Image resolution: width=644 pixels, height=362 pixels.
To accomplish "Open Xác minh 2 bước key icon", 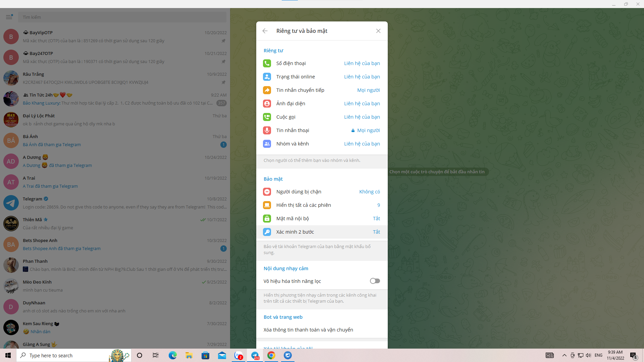I will coord(267,232).
